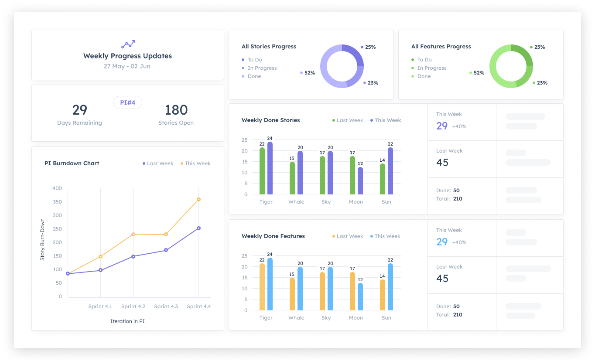Screen dimensions: 595x364
Task: Click Tiger's purple bar in Weekly Done Stories
Action: tap(270, 168)
